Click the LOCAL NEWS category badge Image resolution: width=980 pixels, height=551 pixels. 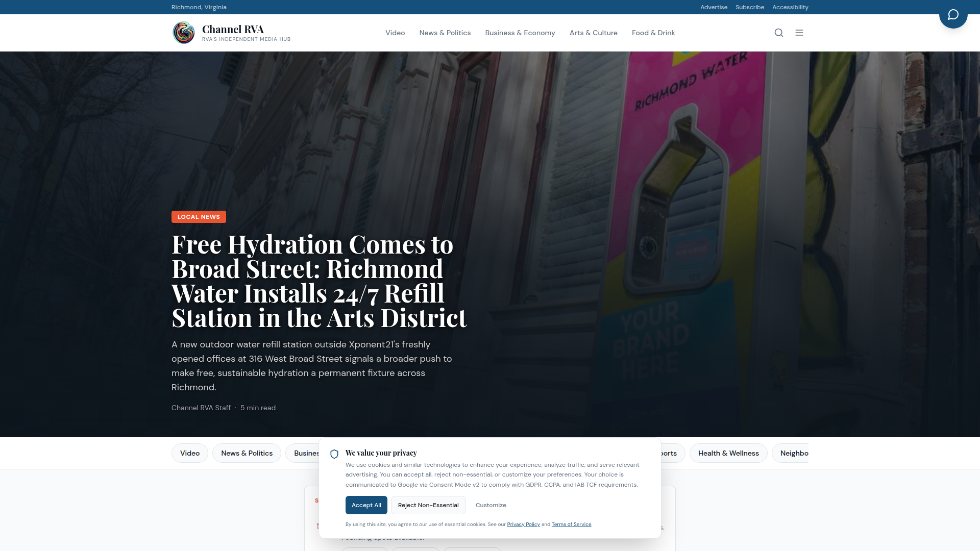[x=199, y=217]
